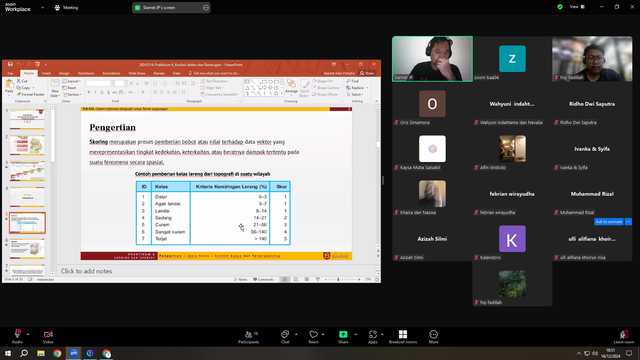Open the Windows Start menu
The height and width of the screenshot is (360, 640).
pos(8,353)
